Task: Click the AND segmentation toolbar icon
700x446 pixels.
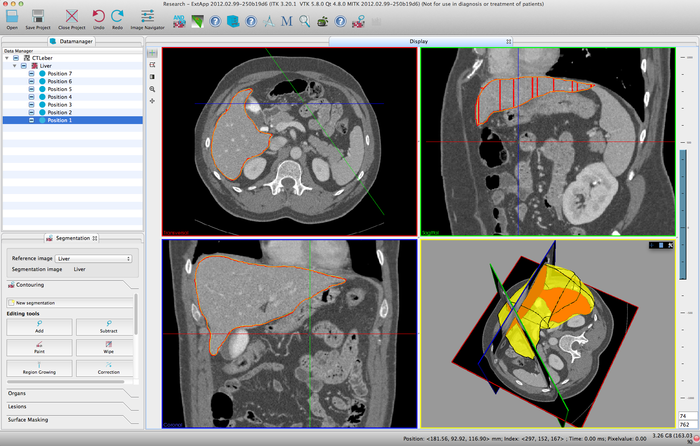Action: (x=179, y=21)
